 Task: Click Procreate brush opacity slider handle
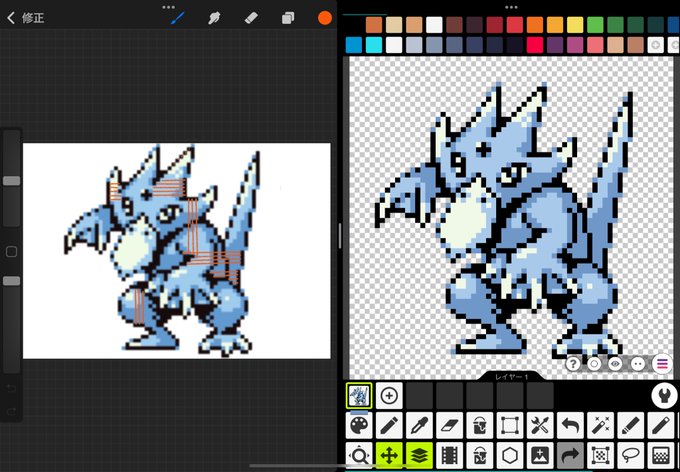pos(12,281)
